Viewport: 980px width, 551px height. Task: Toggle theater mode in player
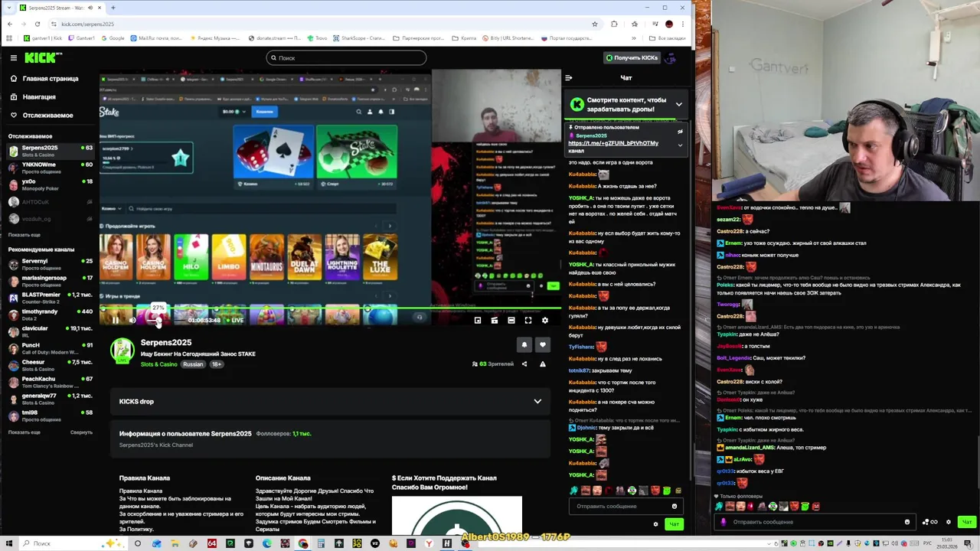511,321
